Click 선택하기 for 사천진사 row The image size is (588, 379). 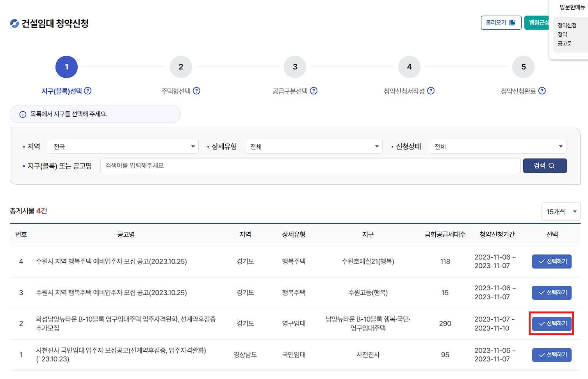(552, 355)
